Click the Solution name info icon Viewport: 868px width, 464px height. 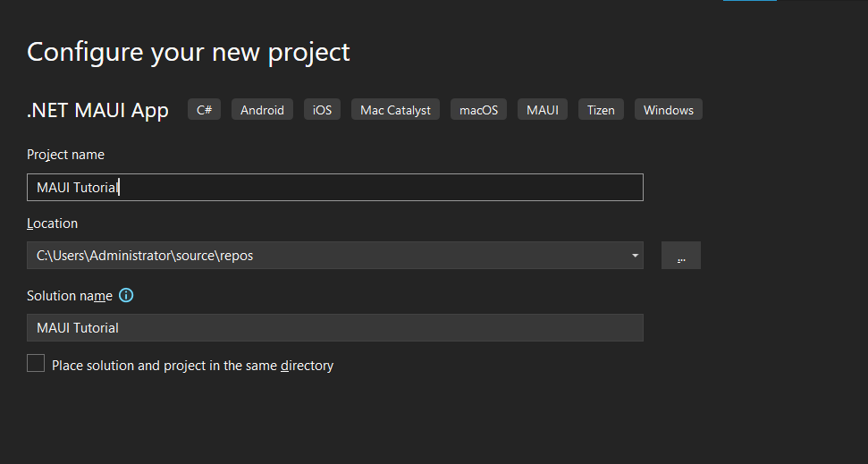coord(126,295)
